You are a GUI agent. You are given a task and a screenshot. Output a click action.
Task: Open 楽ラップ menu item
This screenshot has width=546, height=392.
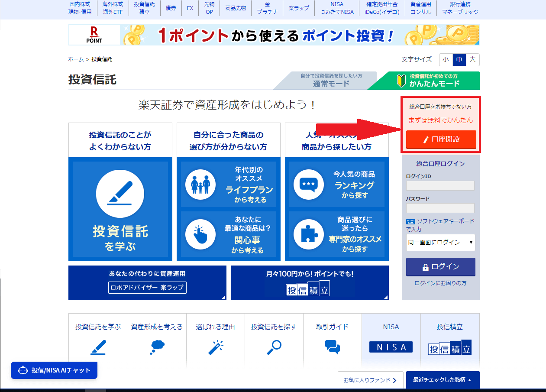coord(299,8)
